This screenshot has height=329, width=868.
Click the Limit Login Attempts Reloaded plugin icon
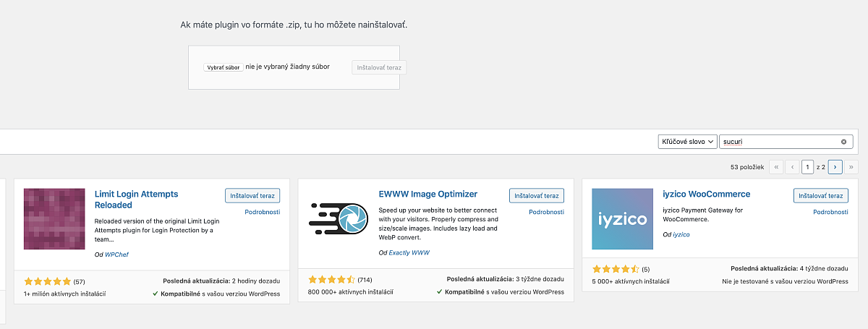click(54, 218)
